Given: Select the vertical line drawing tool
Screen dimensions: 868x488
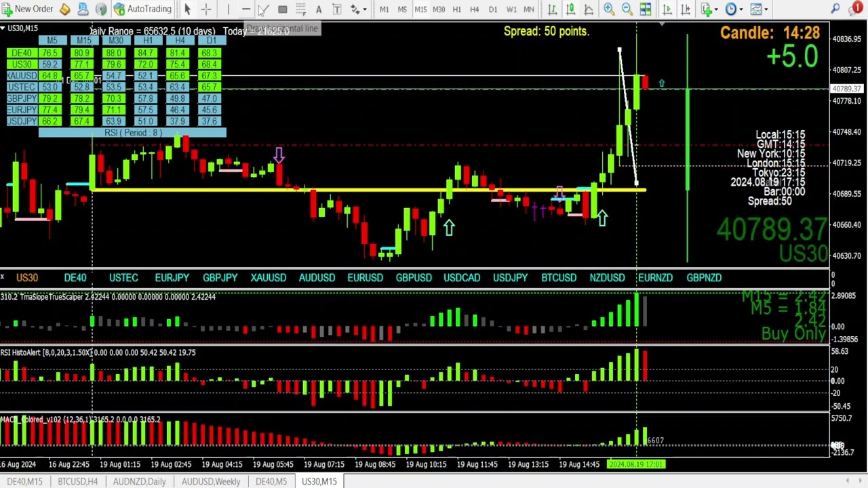Looking at the screenshot, I should coord(228,9).
